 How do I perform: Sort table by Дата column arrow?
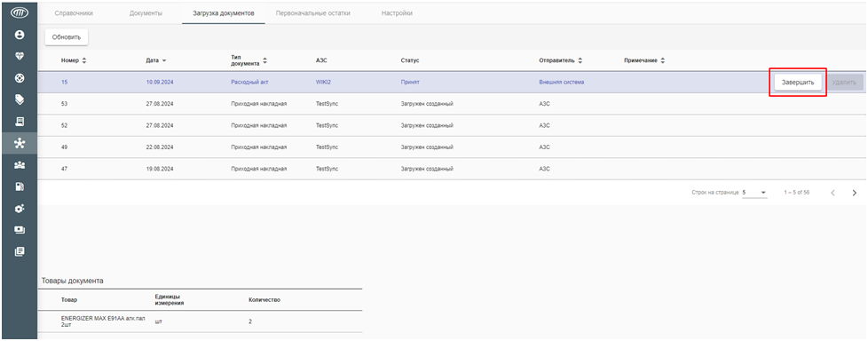[164, 60]
